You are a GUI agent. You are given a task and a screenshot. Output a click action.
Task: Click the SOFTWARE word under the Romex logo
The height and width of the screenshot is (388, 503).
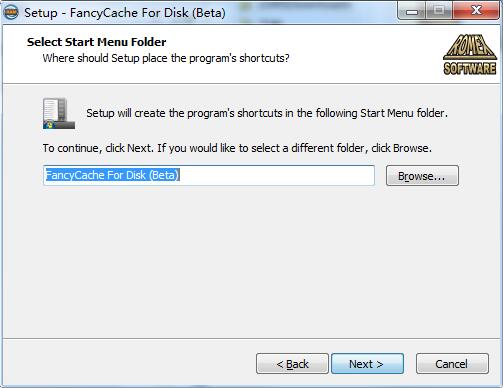tap(470, 68)
